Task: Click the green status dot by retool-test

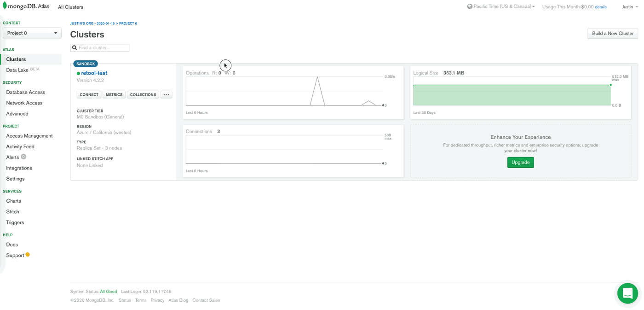Action: pos(78,73)
